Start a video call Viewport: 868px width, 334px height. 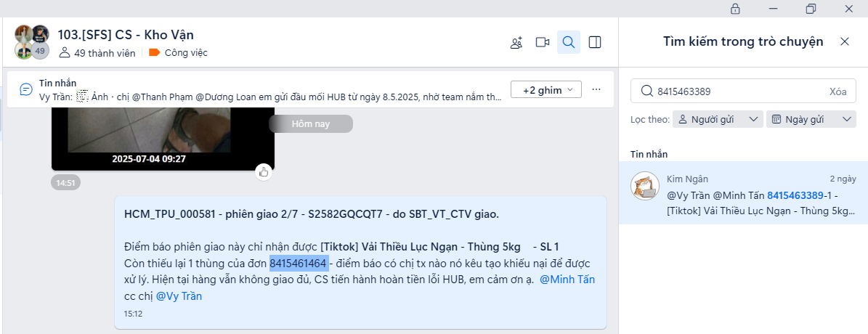543,43
